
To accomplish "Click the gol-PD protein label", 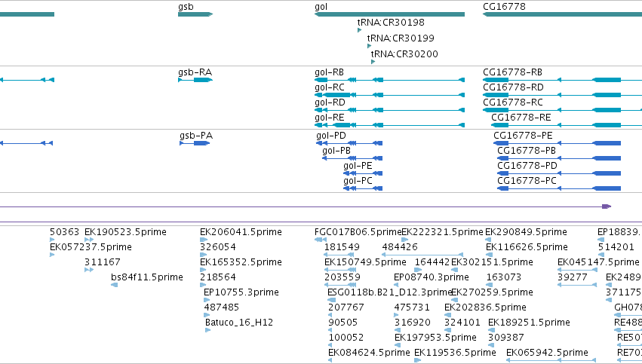I will point(331,136).
